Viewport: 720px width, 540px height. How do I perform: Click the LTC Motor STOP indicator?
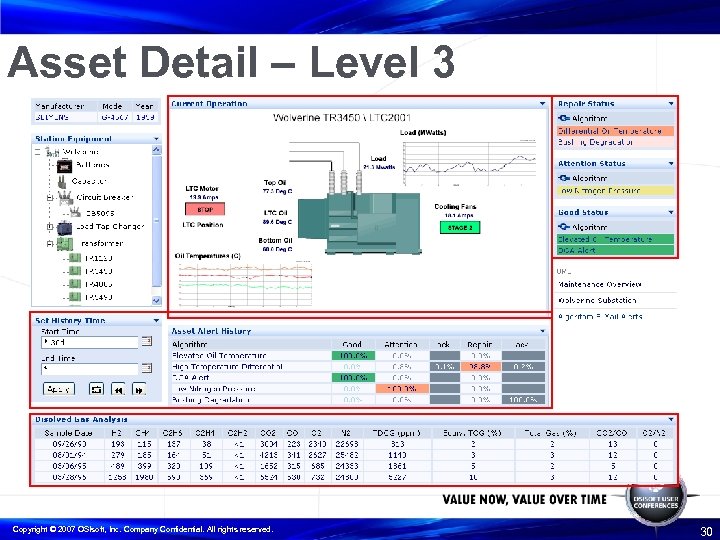pyautogui.click(x=205, y=209)
